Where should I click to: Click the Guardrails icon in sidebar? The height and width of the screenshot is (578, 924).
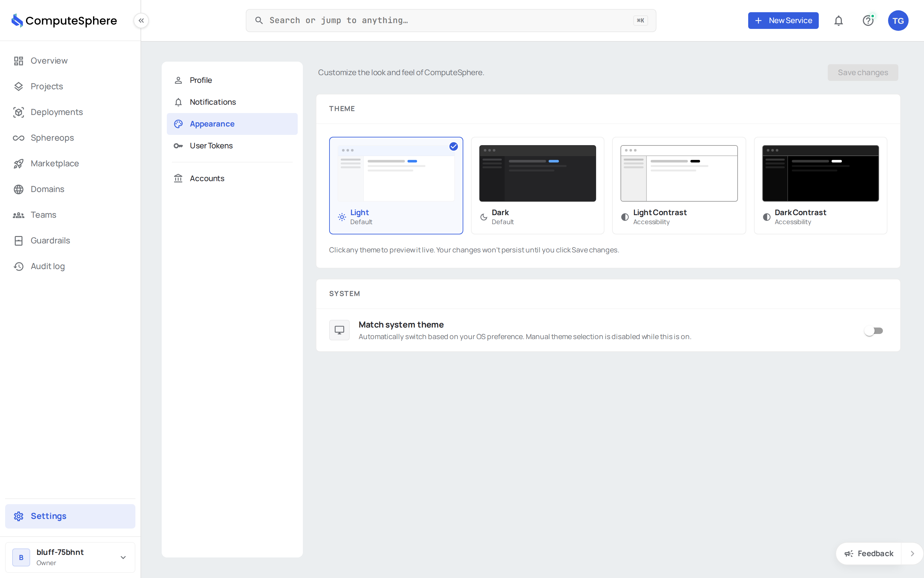point(18,241)
